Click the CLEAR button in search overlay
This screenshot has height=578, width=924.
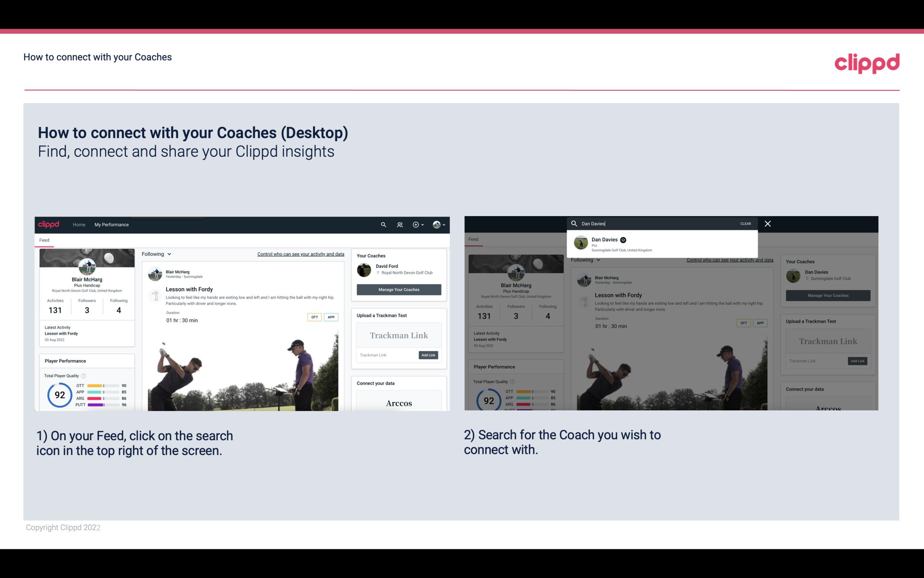click(745, 223)
